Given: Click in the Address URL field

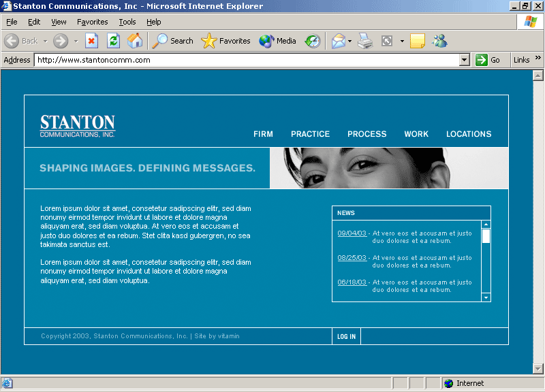Looking at the screenshot, I should point(245,60).
